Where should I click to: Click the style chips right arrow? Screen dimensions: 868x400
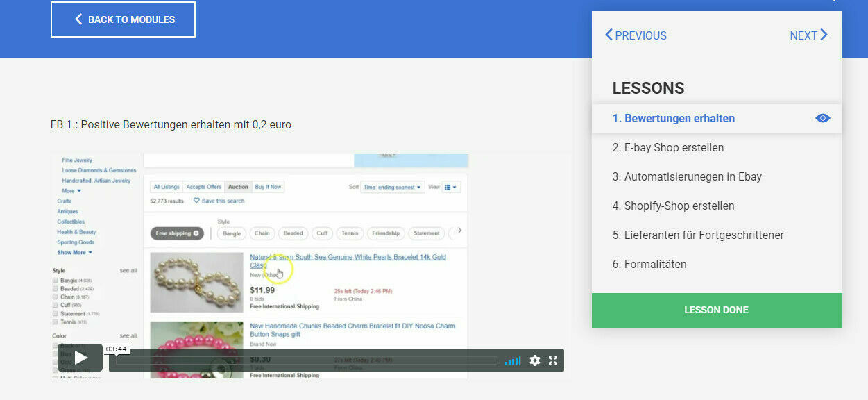coord(459,231)
